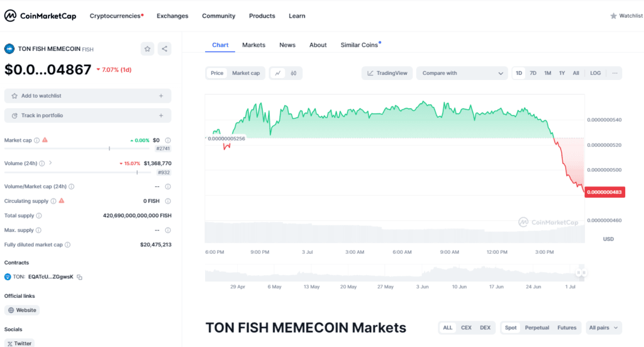Screen dimensions: 644x347
Task: Switch to the Similar Coins tab
Action: pos(360,45)
